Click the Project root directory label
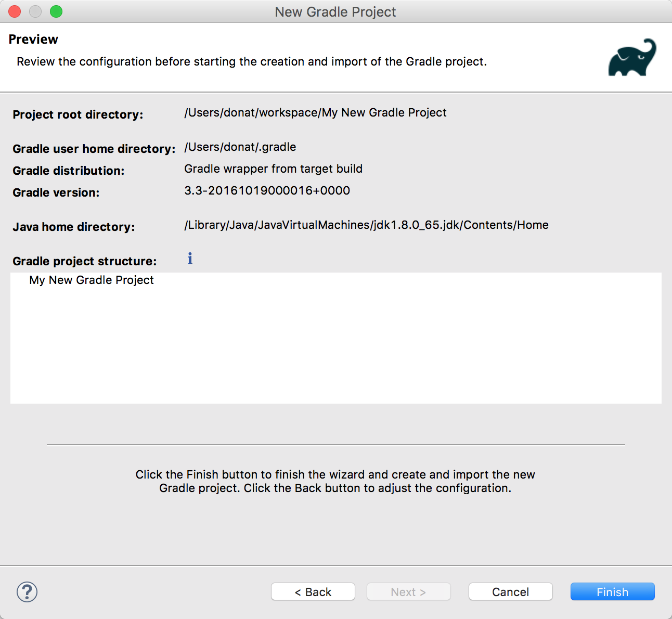The height and width of the screenshot is (619, 672). pos(78,115)
